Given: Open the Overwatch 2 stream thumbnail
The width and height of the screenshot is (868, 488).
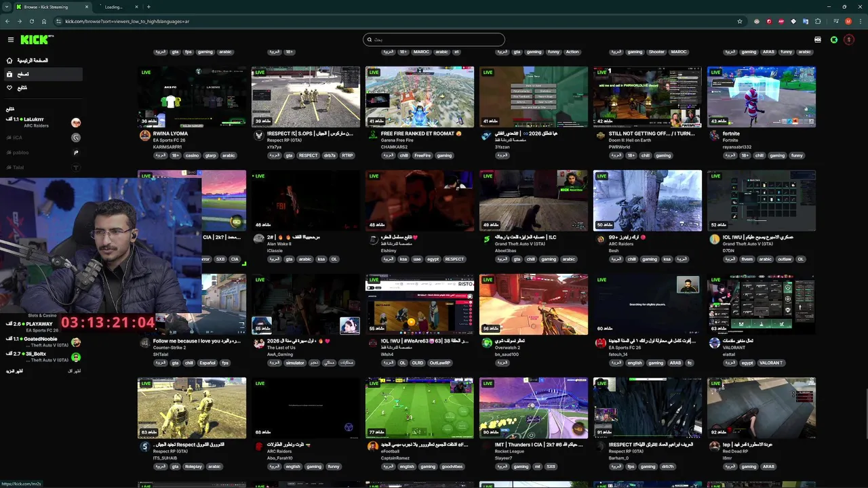Looking at the screenshot, I should [534, 304].
